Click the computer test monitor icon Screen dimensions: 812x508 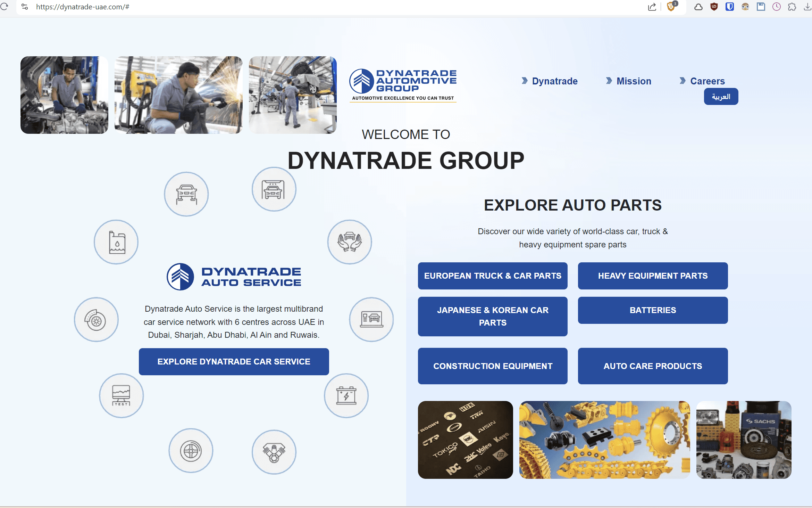tap(122, 396)
